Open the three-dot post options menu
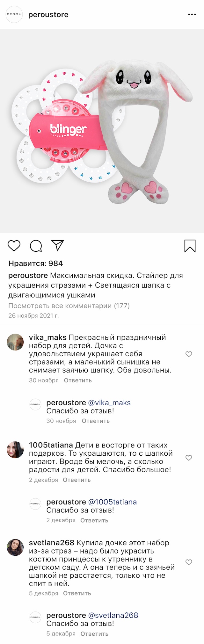This screenshot has width=204, height=644. coord(192,15)
